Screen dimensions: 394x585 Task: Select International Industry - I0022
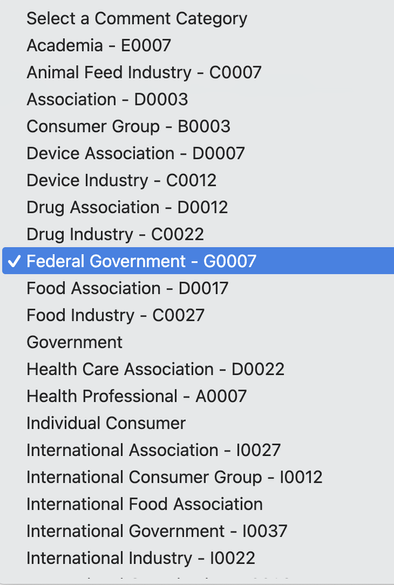[198, 558]
